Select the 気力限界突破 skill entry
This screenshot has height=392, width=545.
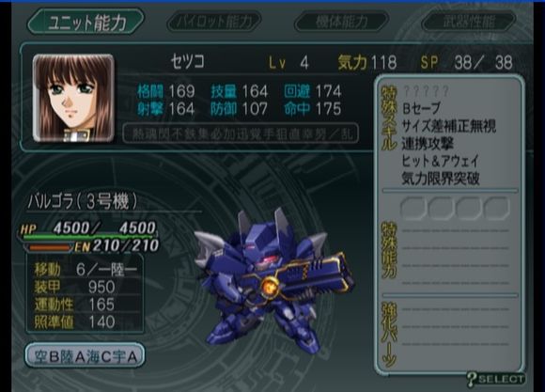point(441,179)
